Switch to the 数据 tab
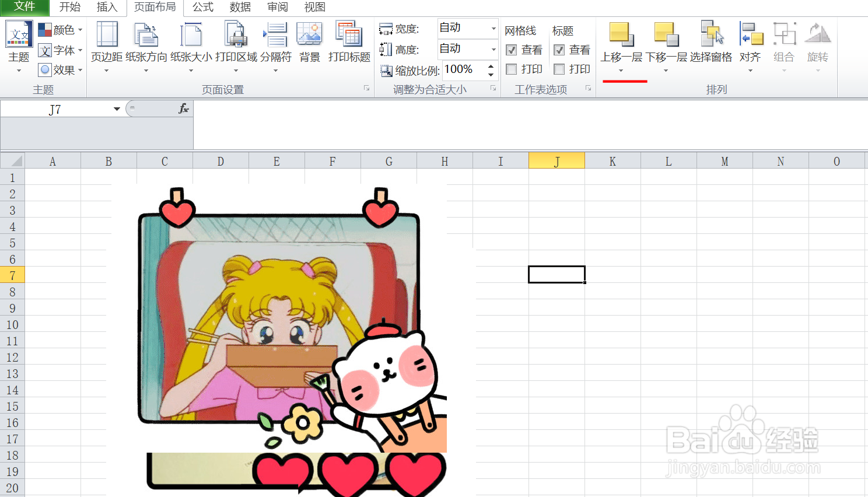868x497 pixels. (240, 7)
